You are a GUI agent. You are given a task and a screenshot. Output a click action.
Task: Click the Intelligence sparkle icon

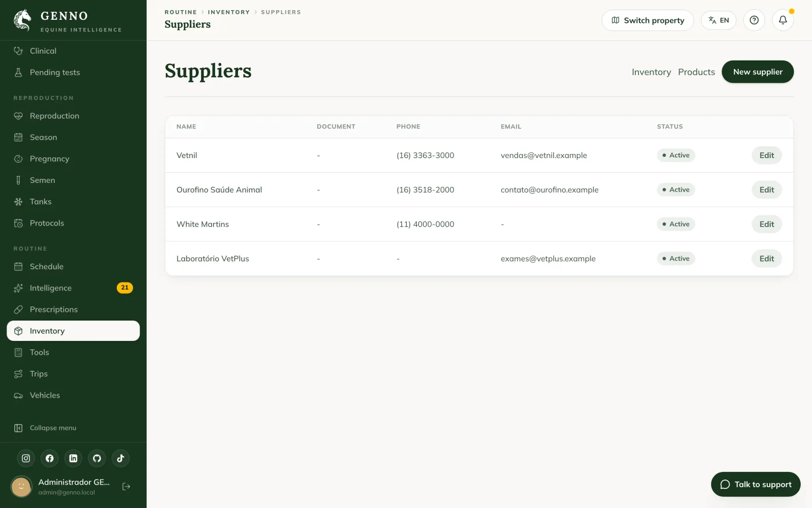tap(18, 288)
